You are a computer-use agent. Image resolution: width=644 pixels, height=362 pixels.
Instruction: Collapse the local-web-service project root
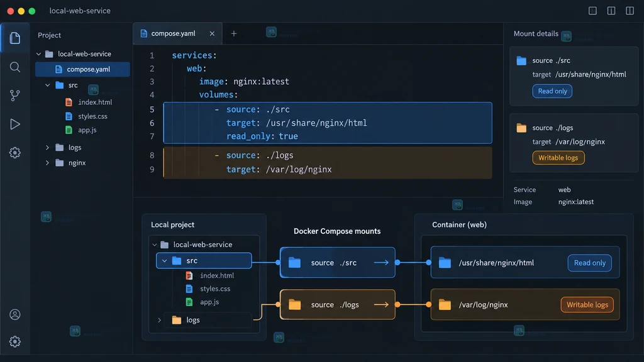coord(38,54)
